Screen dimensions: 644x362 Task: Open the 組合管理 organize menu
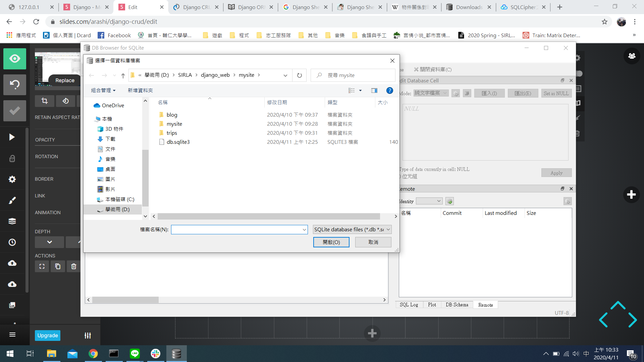[103, 90]
